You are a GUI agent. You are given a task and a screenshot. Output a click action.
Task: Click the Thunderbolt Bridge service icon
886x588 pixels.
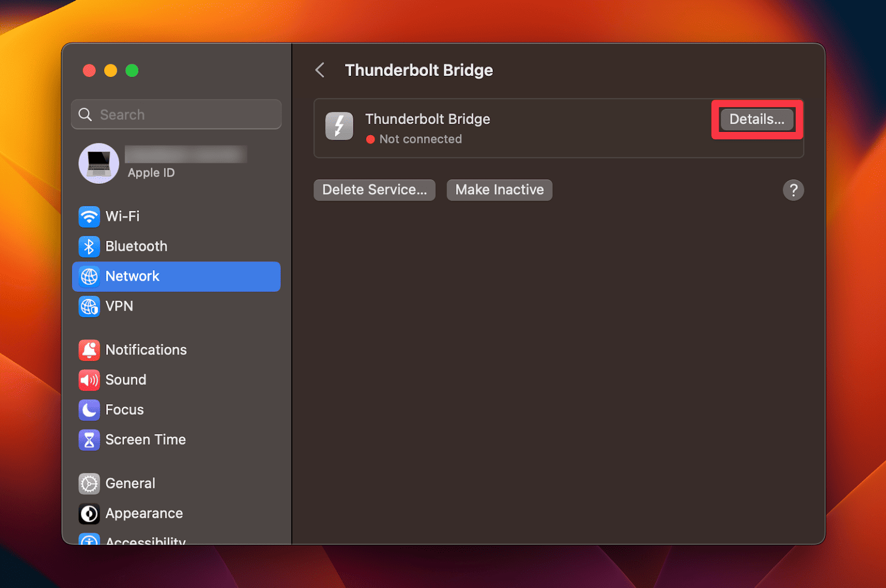click(339, 126)
